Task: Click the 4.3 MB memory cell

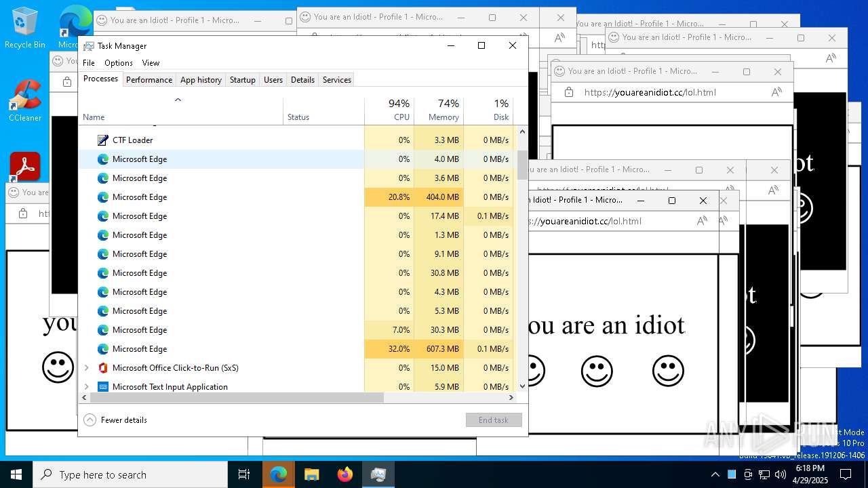Action: 439,292
